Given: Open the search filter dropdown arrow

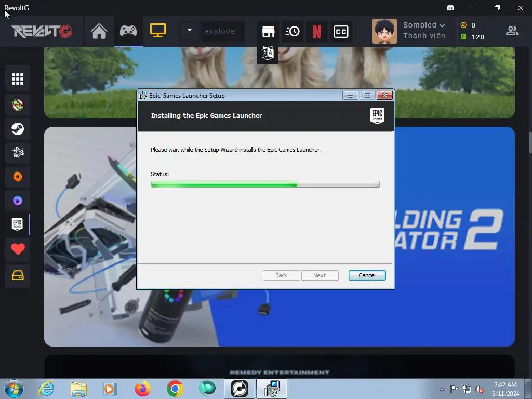Looking at the screenshot, I should pos(190,31).
